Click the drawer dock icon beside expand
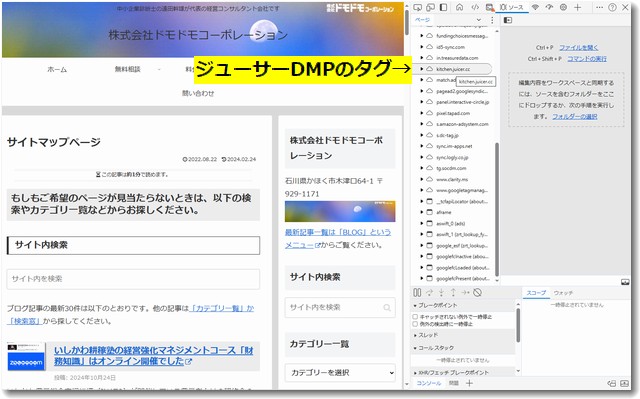Screen dimensions: 640x399 (611, 383)
